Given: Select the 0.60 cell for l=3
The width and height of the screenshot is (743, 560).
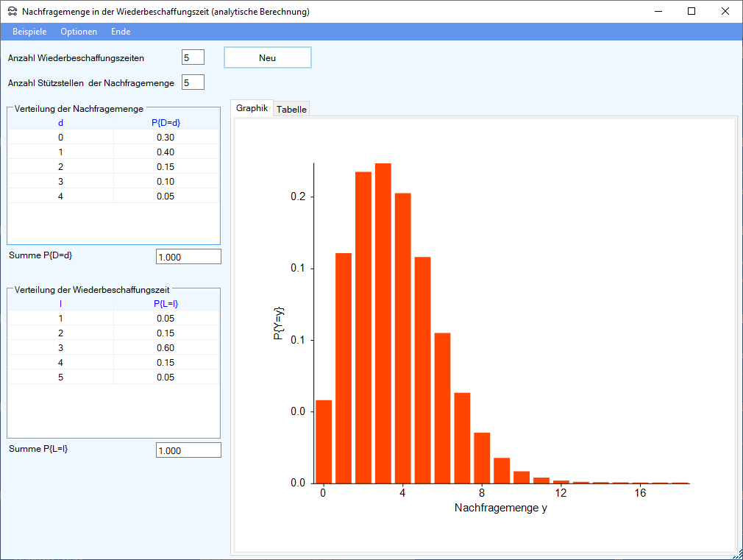Looking at the screenshot, I should click(x=166, y=348).
